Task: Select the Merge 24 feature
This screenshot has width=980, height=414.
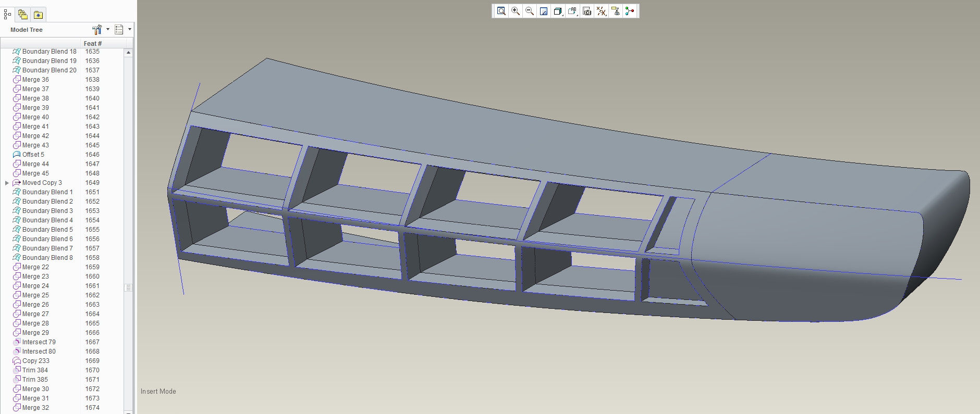Action: tap(35, 286)
